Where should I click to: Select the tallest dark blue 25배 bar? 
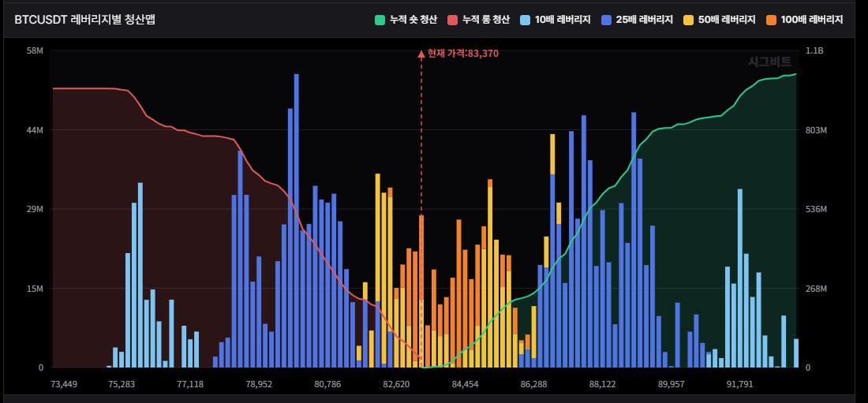296,220
